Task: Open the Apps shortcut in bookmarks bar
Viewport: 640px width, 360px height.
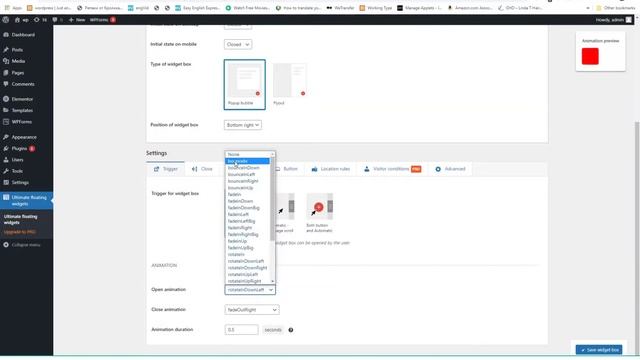Action: (13, 8)
